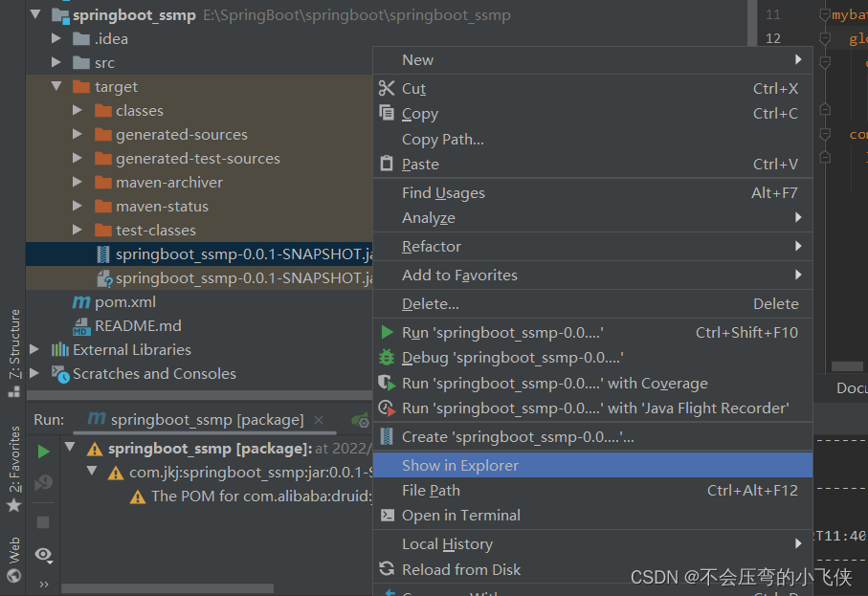The height and width of the screenshot is (596, 868).
Task: Expand the src folder arrow
Action: pyautogui.click(x=56, y=63)
